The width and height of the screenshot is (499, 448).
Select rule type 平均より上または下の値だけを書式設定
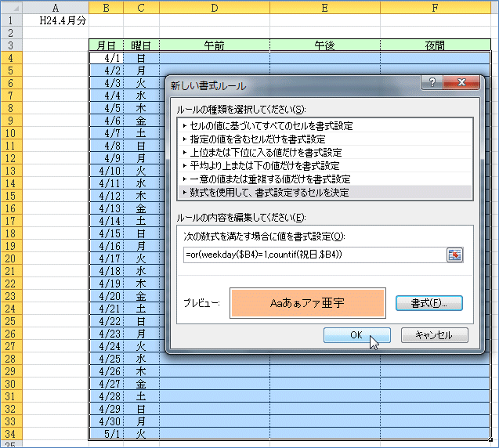325,166
